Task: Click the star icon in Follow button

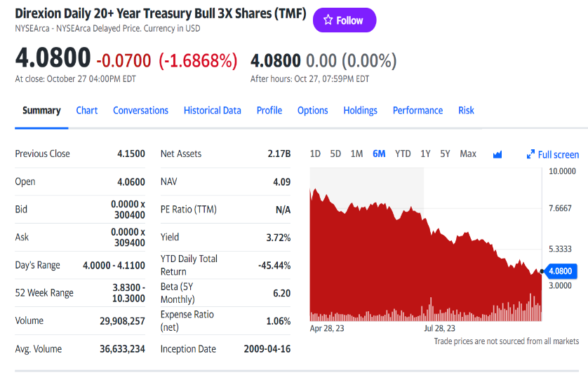Action: pyautogui.click(x=328, y=20)
